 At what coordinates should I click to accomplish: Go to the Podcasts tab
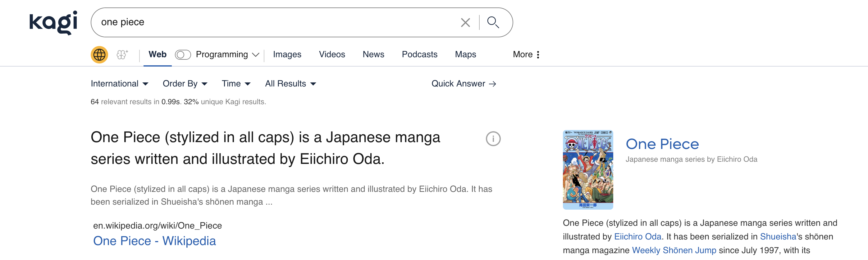pyautogui.click(x=419, y=55)
